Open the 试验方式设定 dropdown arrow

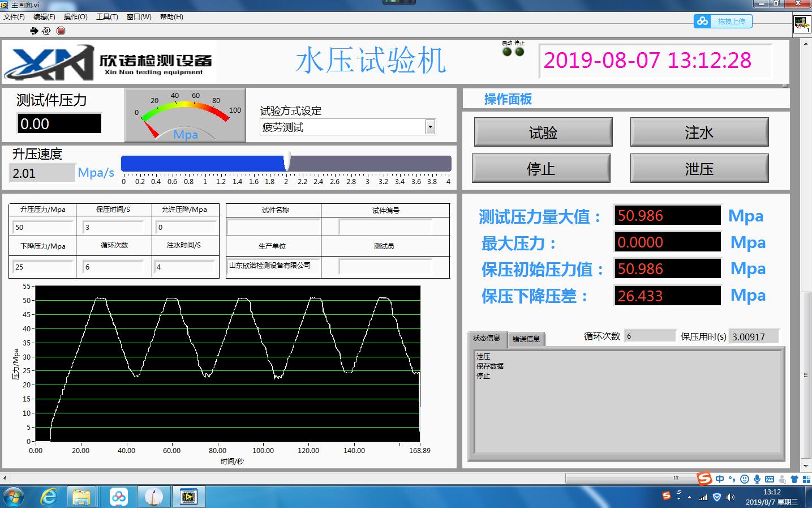[x=430, y=127]
